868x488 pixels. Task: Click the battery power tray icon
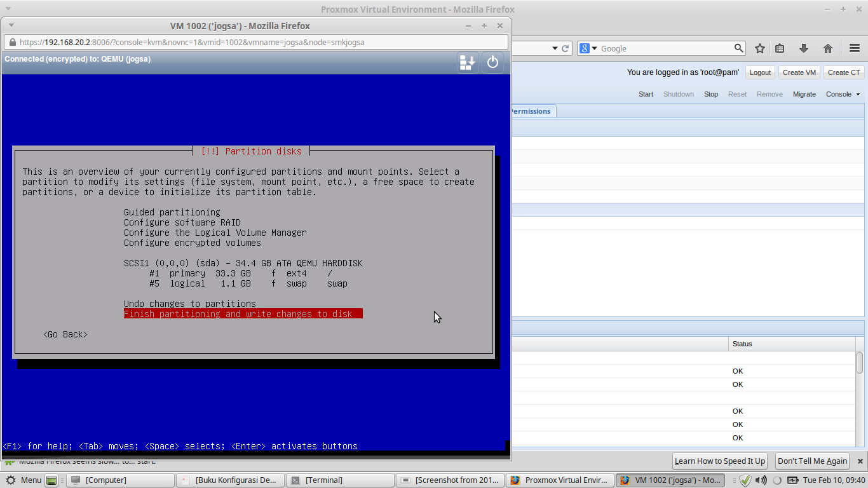click(x=793, y=480)
